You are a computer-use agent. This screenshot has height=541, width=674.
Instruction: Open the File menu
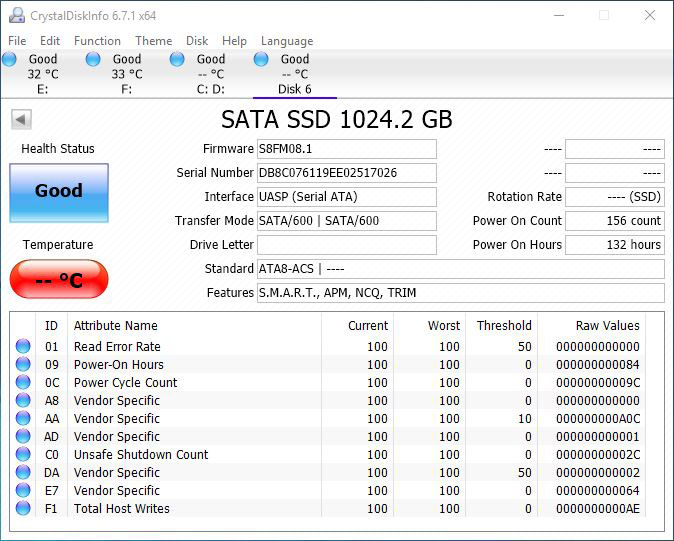[x=17, y=41]
